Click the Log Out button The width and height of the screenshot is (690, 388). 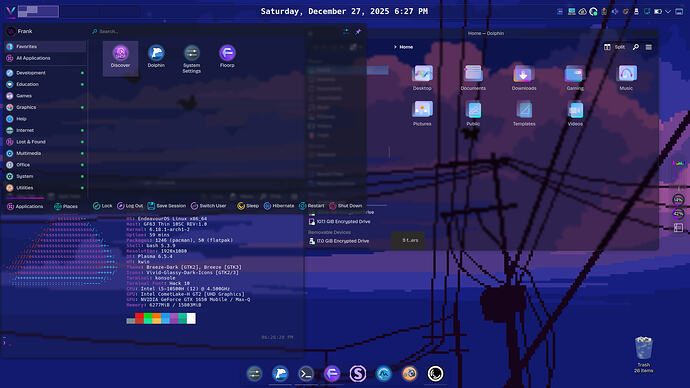click(130, 206)
